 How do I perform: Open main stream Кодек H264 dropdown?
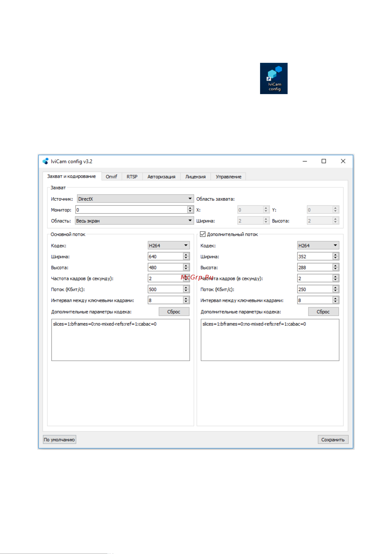coord(169,245)
